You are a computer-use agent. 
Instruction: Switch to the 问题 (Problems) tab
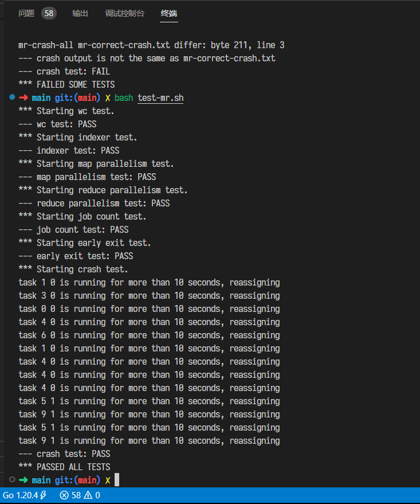click(x=26, y=13)
